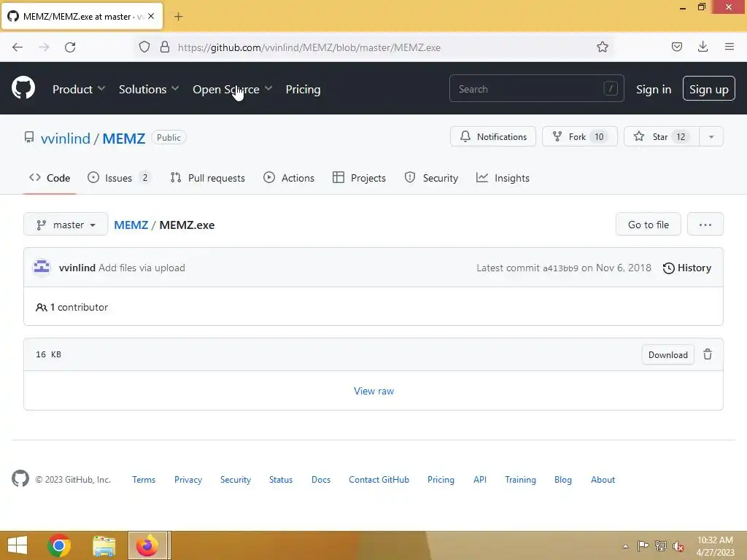Expand the Open Source menu
The image size is (747, 560).
point(233,89)
